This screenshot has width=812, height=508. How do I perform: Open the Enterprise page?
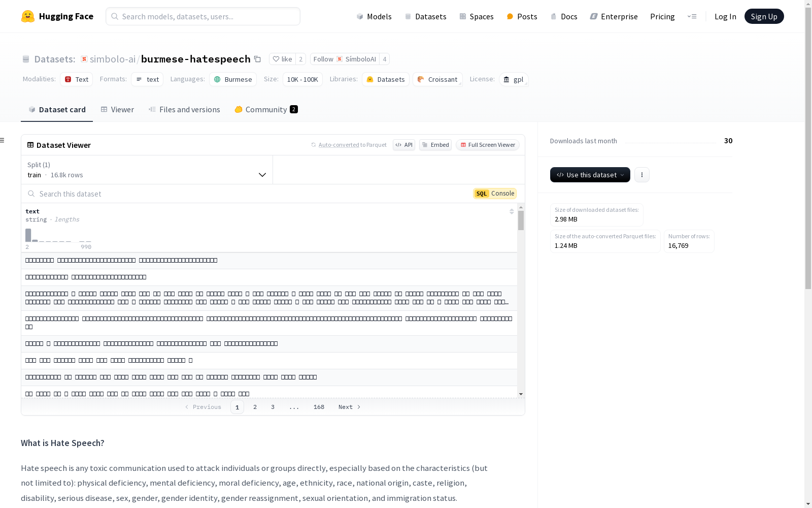point(614,16)
